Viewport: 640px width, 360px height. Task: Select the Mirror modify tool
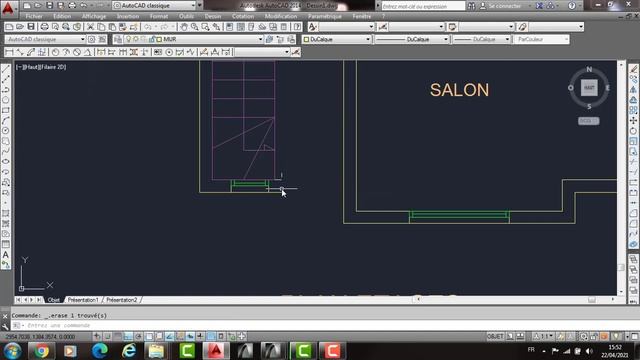coord(633,90)
